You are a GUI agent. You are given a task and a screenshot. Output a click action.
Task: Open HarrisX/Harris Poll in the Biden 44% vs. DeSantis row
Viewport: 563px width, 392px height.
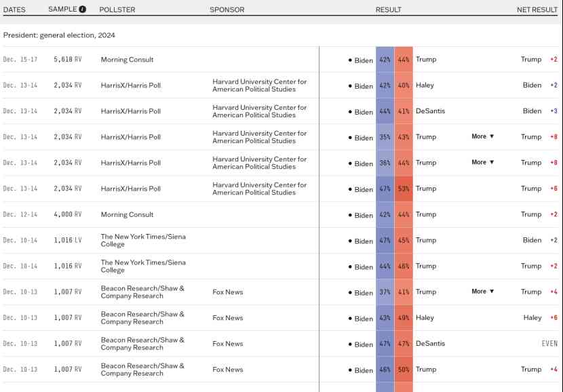tap(131, 111)
